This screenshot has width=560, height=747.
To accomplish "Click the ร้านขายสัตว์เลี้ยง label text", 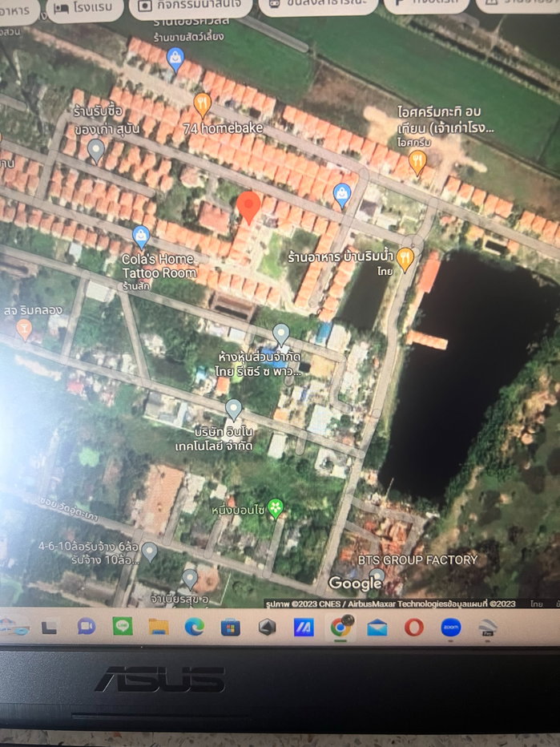I will pyautogui.click(x=188, y=37).
